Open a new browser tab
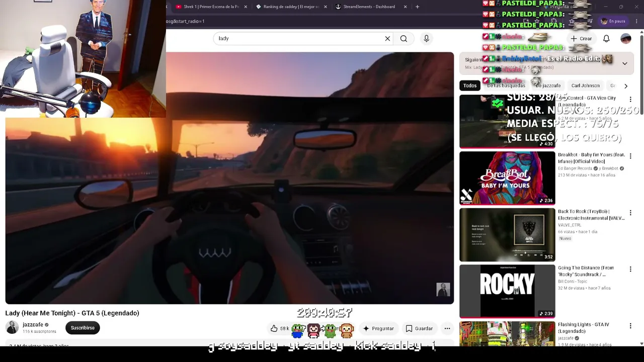644x362 pixels. (x=417, y=7)
